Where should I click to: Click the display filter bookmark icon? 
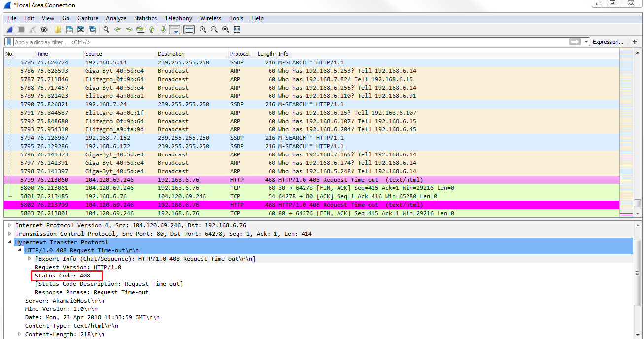coord(9,42)
